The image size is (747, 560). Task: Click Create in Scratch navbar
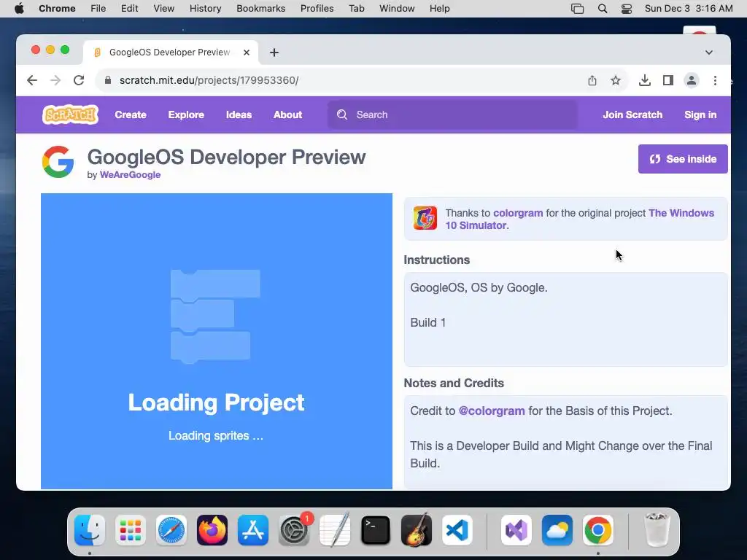pos(131,114)
